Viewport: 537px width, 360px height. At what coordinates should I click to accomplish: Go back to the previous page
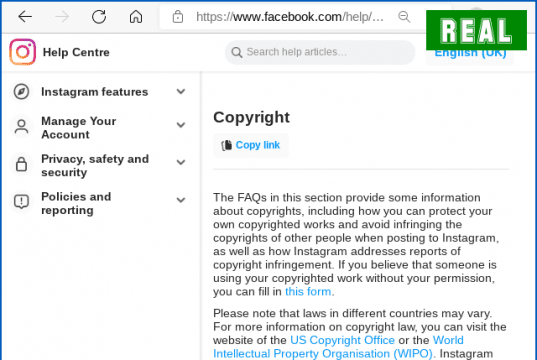pyautogui.click(x=25, y=16)
